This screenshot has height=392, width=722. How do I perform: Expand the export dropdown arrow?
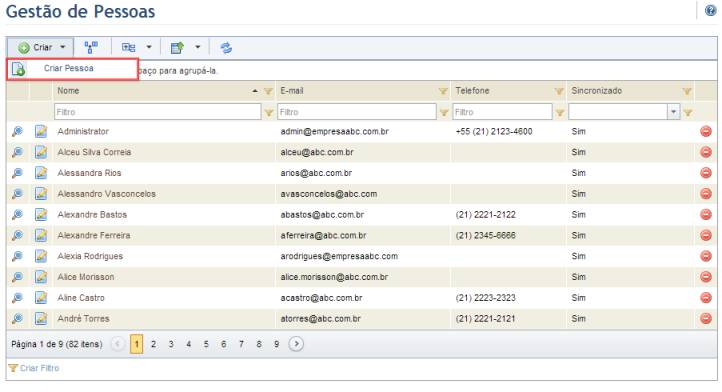[x=198, y=47]
